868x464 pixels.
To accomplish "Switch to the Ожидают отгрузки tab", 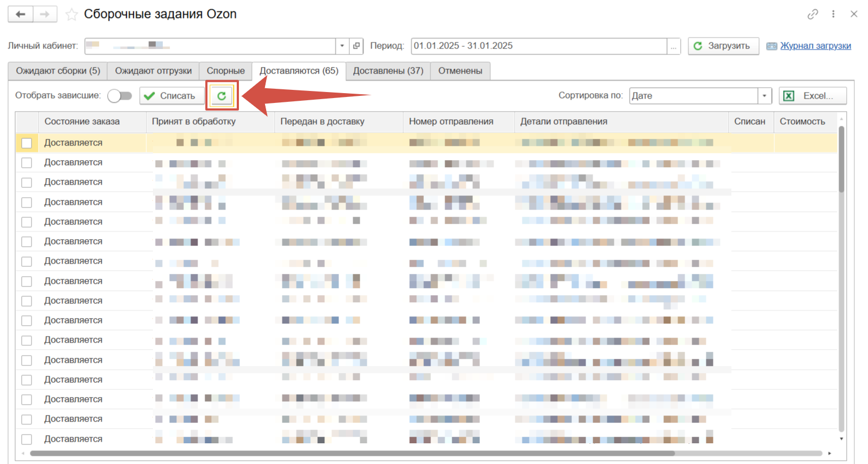I will pyautogui.click(x=153, y=71).
